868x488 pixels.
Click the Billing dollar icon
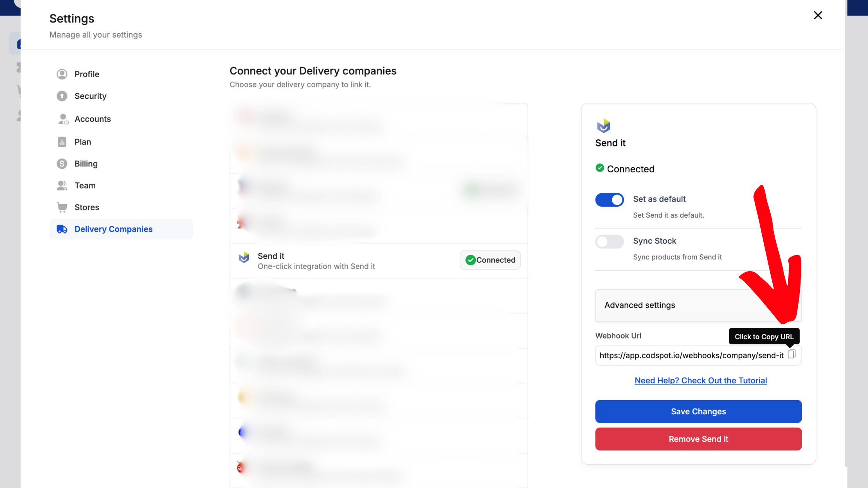point(62,164)
